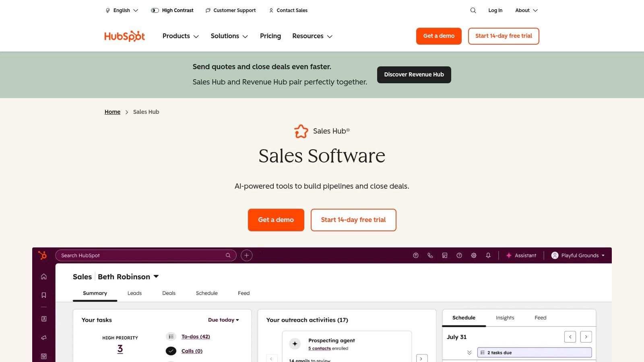Open the notifications bell icon
The image size is (644, 362).
tap(488, 255)
